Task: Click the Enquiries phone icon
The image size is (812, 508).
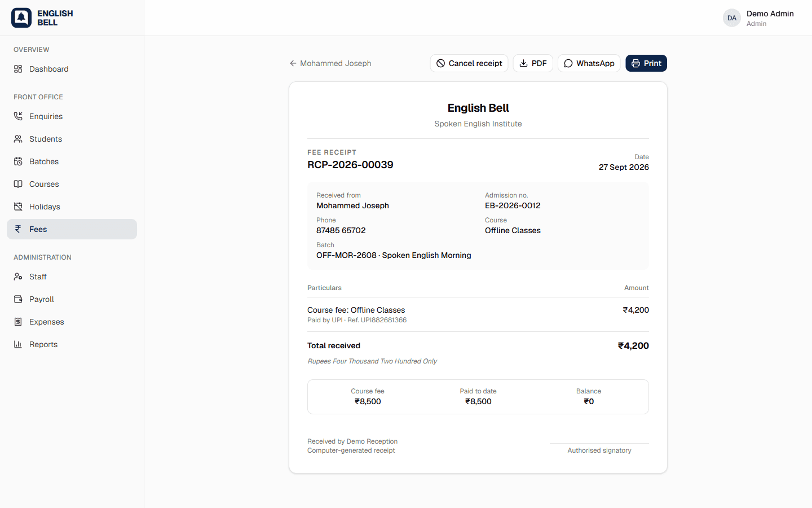Action: coord(18,116)
